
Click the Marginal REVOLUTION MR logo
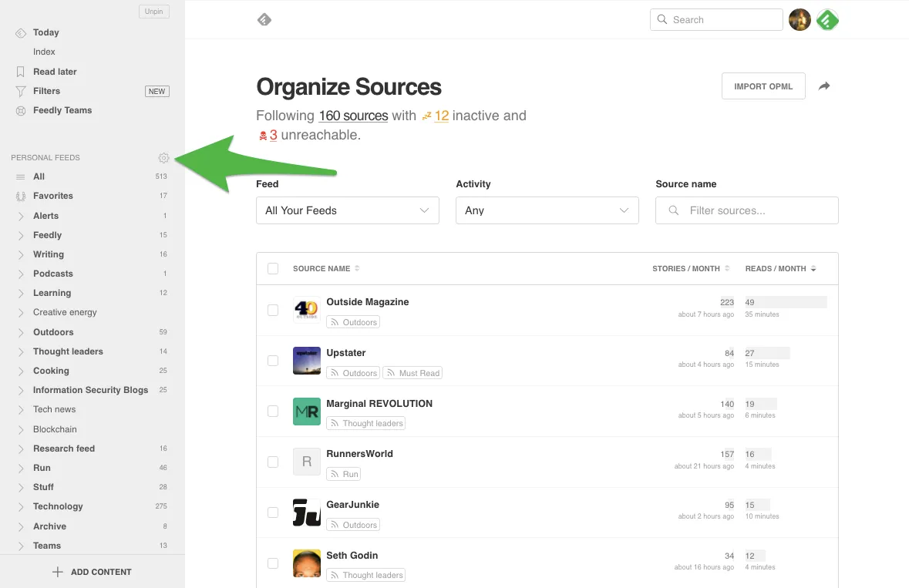[307, 412]
